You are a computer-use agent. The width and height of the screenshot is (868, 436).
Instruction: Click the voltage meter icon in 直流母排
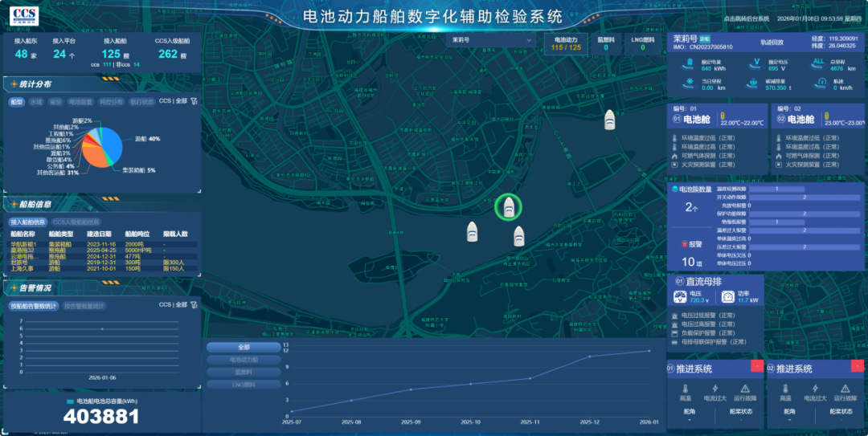point(680,297)
